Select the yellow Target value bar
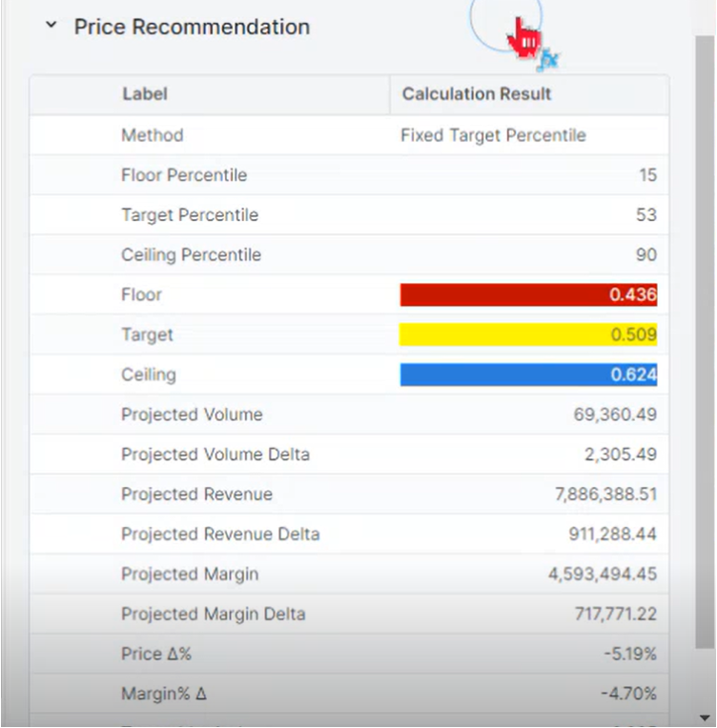 click(528, 334)
